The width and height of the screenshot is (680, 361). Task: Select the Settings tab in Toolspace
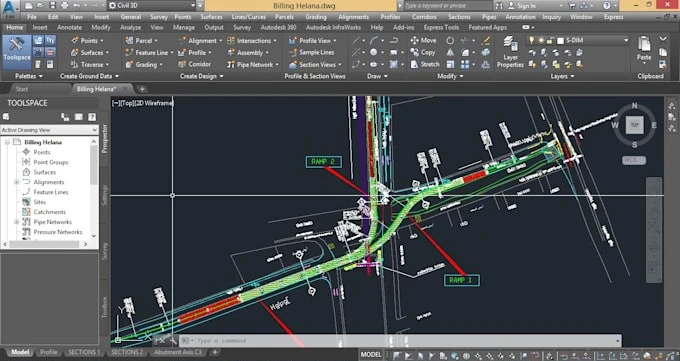pos(104,195)
